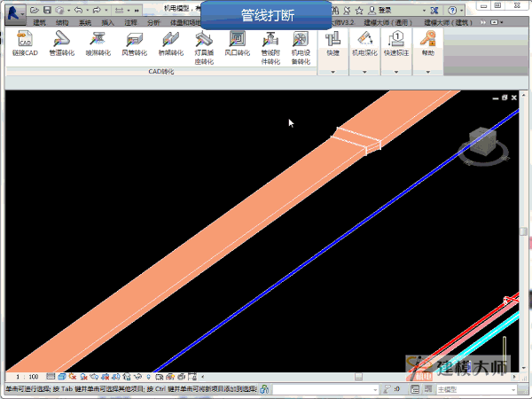
Task: Click the help question mark icon
Action: point(452,11)
